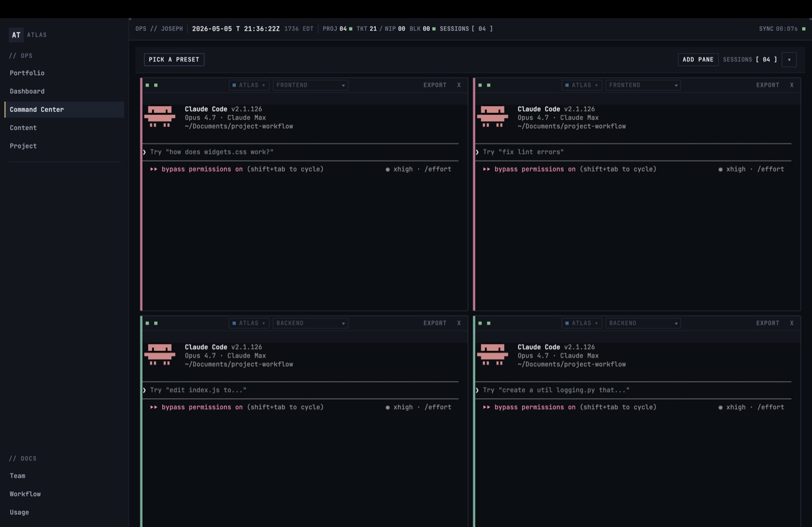Screen dimensions: 812x527
Task: Toggle bypass permissions in fix lint errors pane
Action: (535, 169)
